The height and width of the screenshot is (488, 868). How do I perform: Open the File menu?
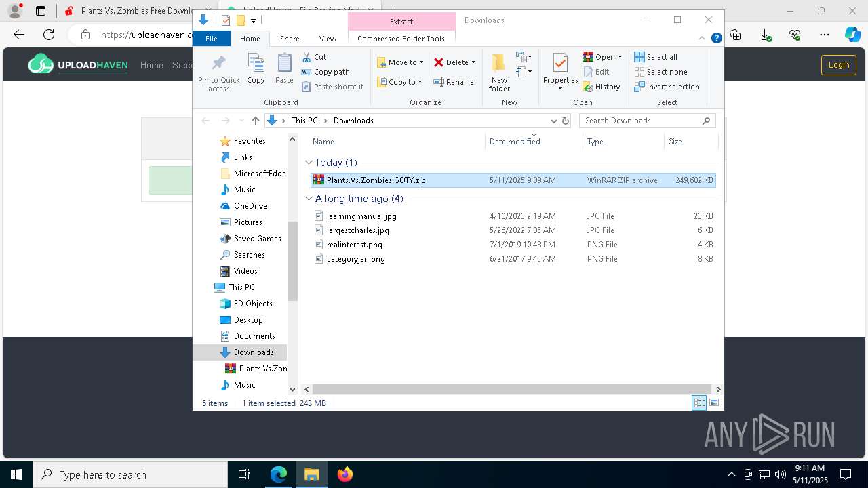(x=212, y=39)
